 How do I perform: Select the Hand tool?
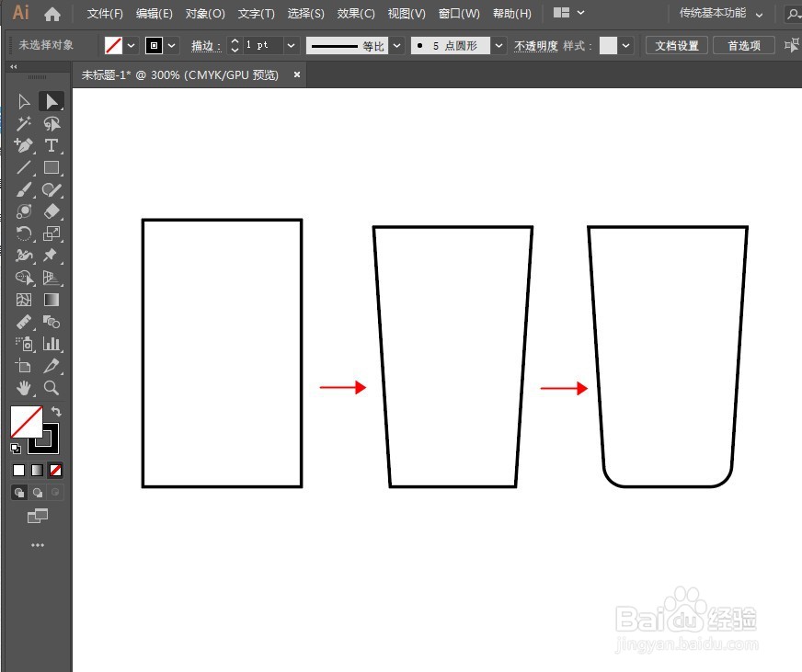click(x=24, y=388)
